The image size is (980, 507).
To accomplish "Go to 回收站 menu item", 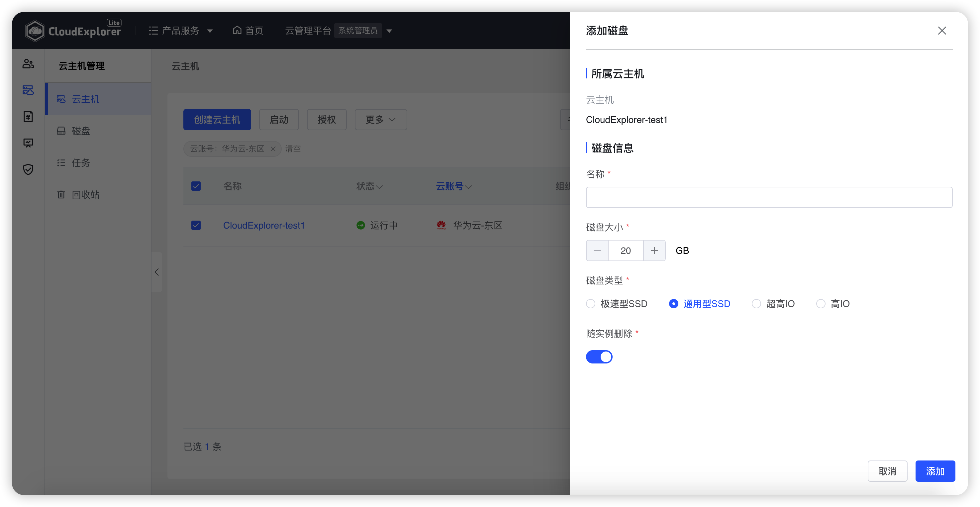I will (98, 194).
